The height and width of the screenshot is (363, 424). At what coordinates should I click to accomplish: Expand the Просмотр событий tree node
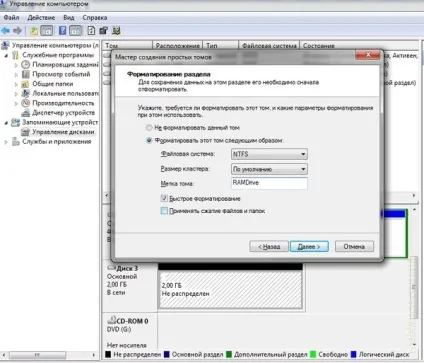(16, 74)
